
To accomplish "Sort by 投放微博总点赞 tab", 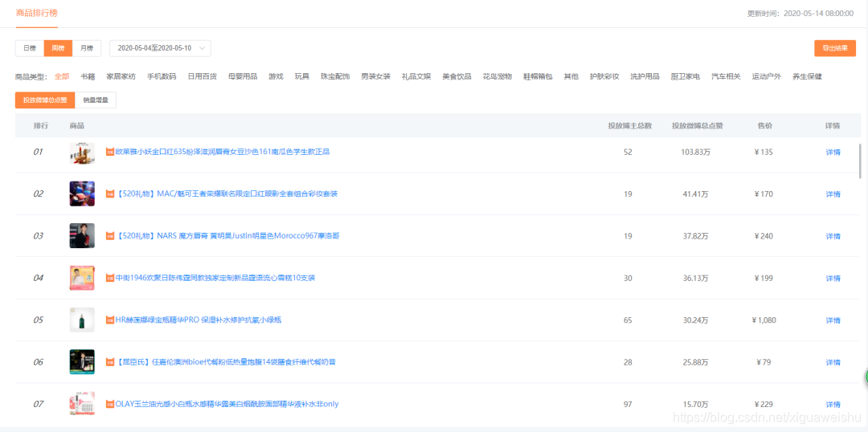I will pos(45,100).
